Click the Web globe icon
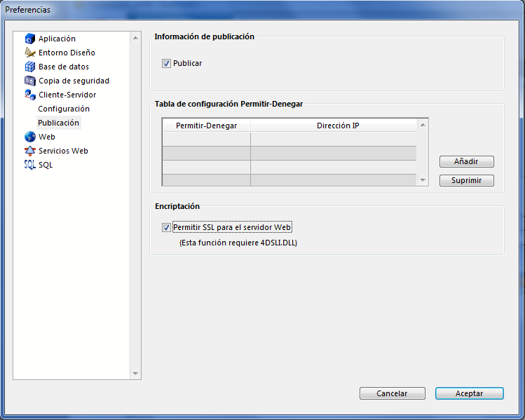525x420 pixels. pos(30,137)
